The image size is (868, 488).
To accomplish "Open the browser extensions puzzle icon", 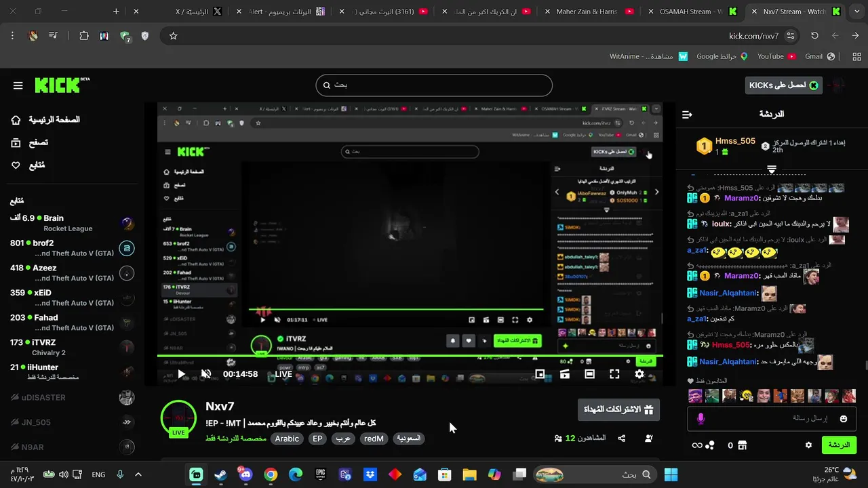I will 84,36.
